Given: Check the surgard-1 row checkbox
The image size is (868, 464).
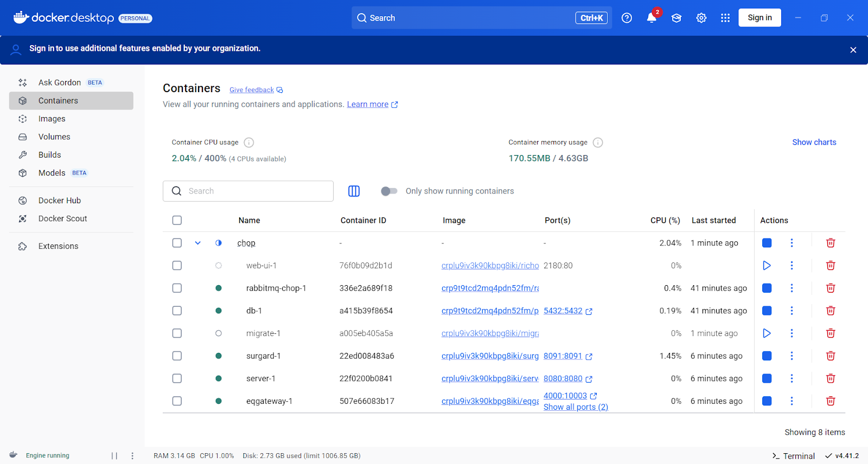Looking at the screenshot, I should (177, 356).
